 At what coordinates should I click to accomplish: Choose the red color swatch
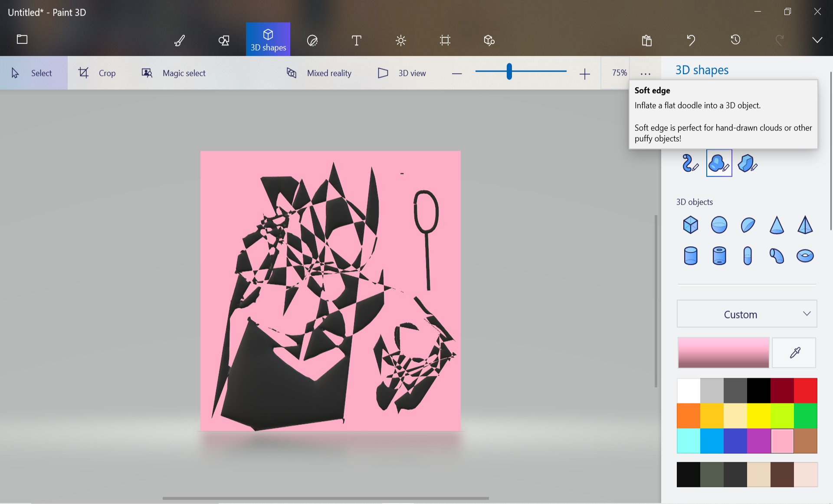[805, 390]
